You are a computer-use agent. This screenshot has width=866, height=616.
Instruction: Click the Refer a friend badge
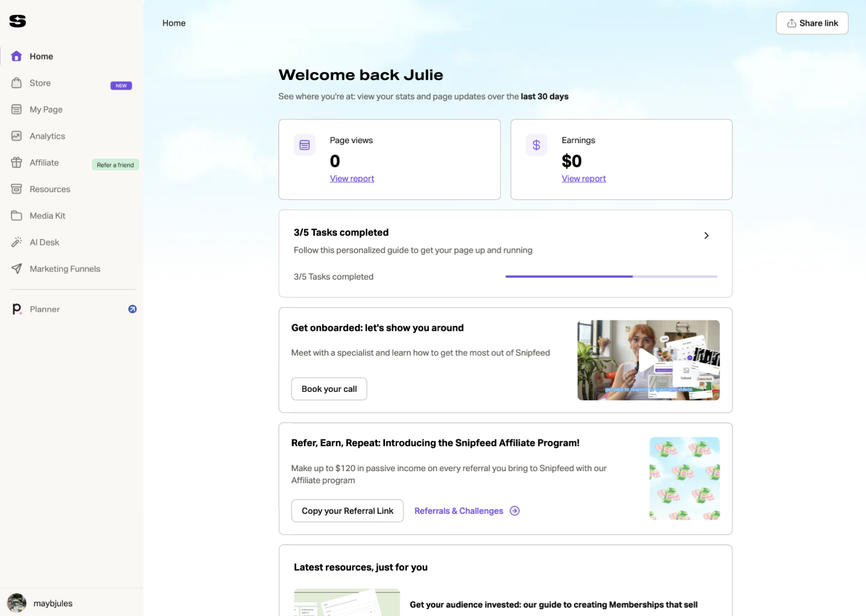115,165
